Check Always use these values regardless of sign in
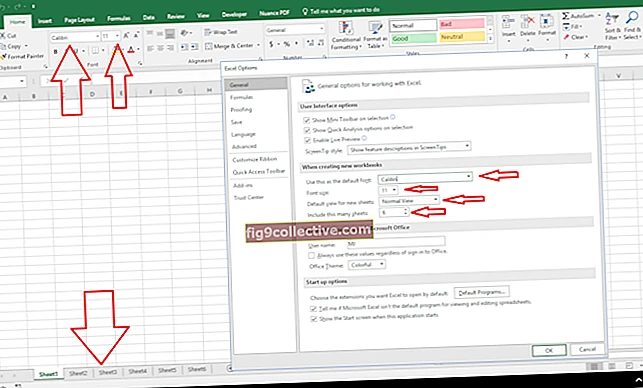Screen dimensions: 643x388 311,255
